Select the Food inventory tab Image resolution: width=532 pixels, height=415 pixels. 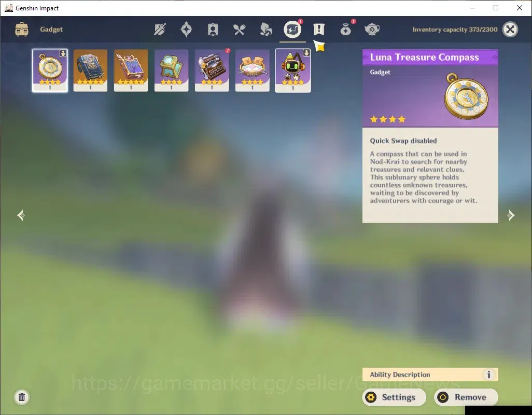(x=239, y=30)
